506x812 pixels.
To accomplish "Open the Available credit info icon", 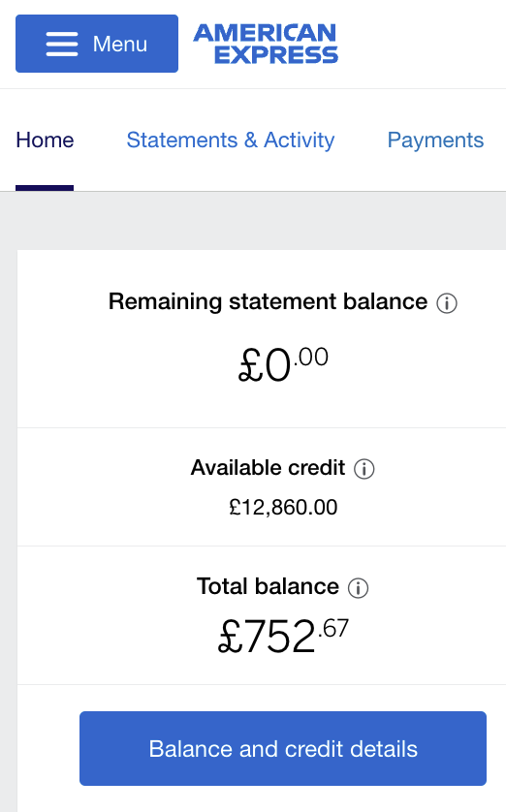I will (x=364, y=469).
